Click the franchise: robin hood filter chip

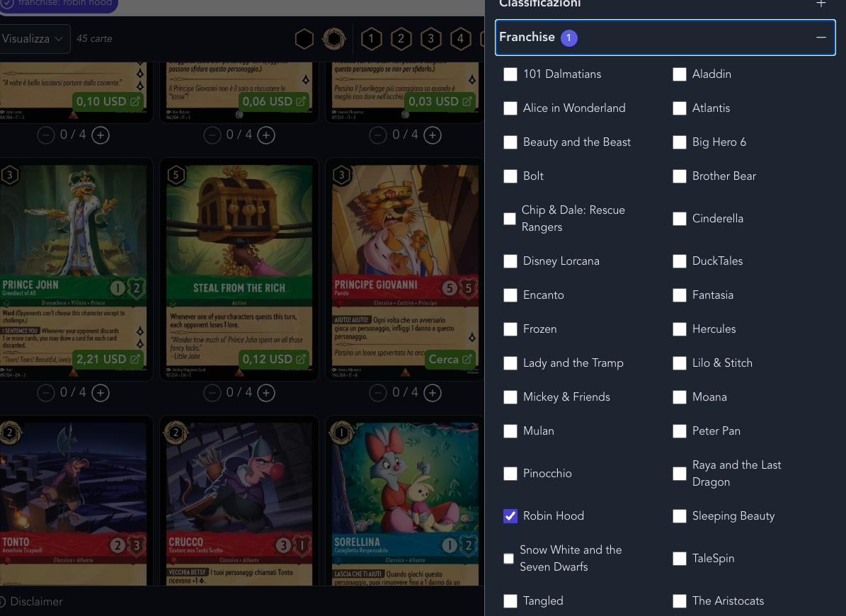(58, 4)
